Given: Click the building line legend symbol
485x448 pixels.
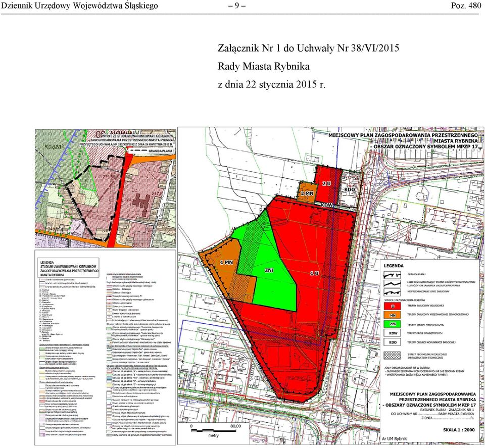Looking at the screenshot, I should 392,291.
